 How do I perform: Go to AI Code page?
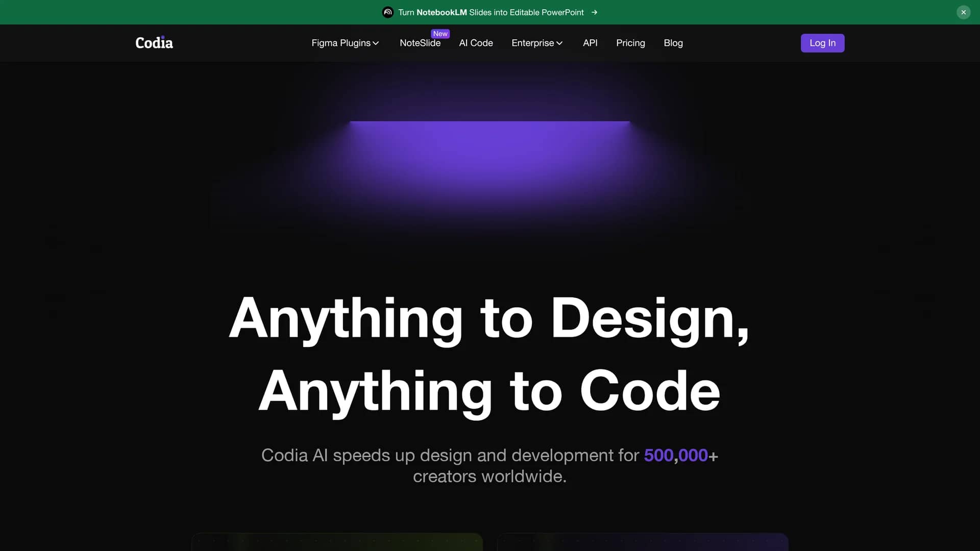476,43
